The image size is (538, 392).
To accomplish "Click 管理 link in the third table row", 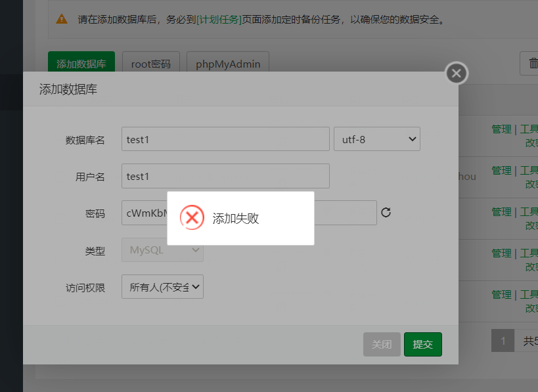I will coord(501,212).
